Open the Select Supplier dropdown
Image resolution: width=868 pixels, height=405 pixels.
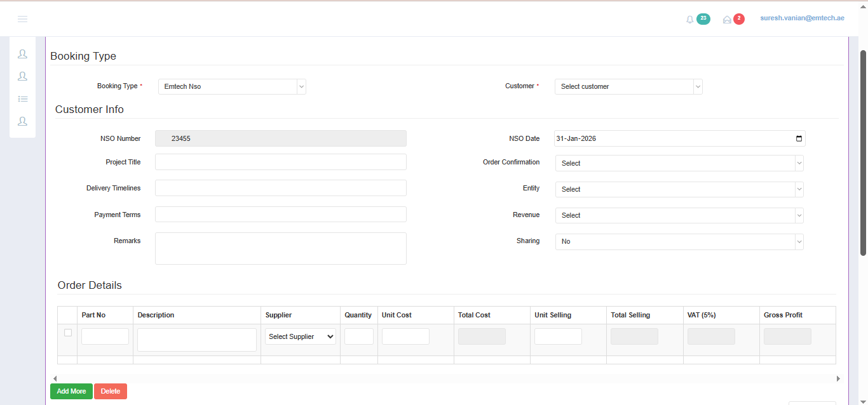301,336
